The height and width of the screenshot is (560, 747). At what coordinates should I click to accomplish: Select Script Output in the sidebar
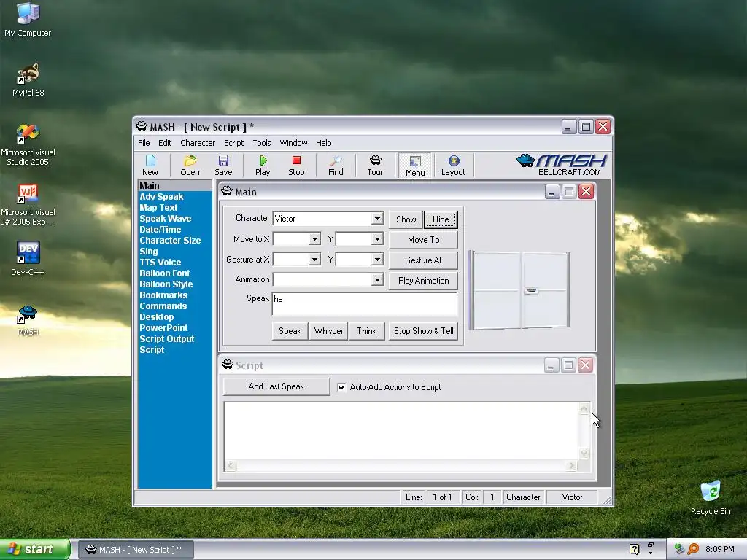coord(167,339)
